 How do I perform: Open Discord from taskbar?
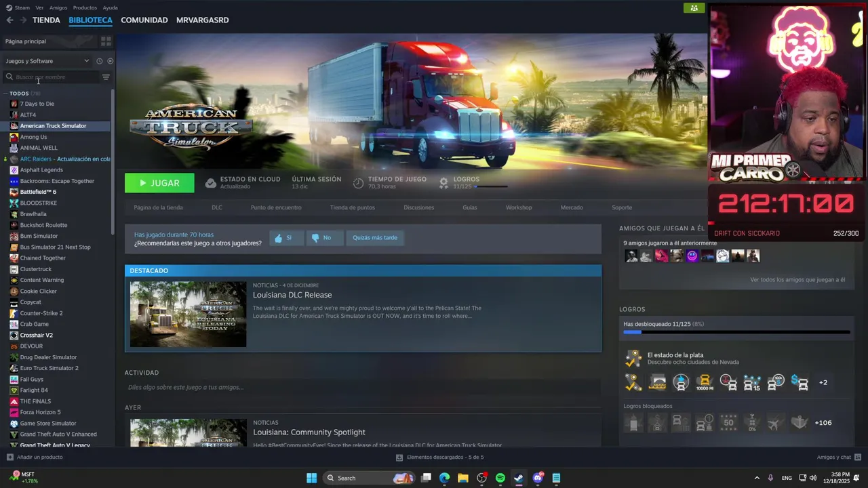pos(538,478)
